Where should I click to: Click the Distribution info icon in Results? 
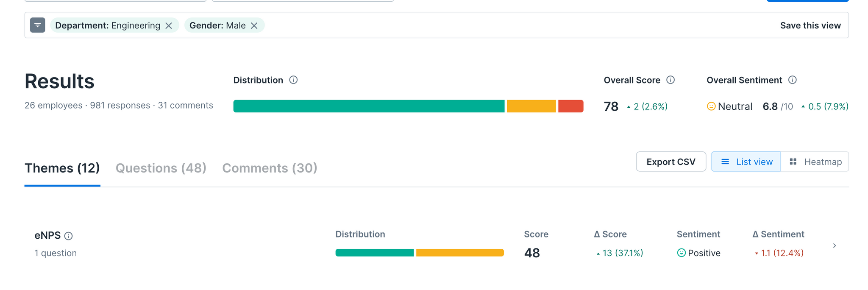coord(293,80)
